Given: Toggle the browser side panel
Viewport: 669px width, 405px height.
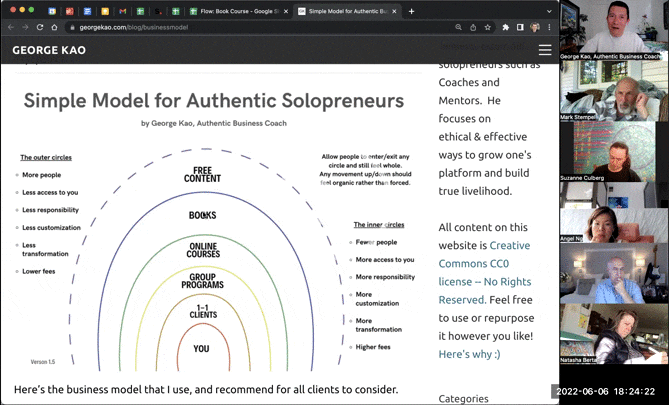Looking at the screenshot, I should pos(520,27).
